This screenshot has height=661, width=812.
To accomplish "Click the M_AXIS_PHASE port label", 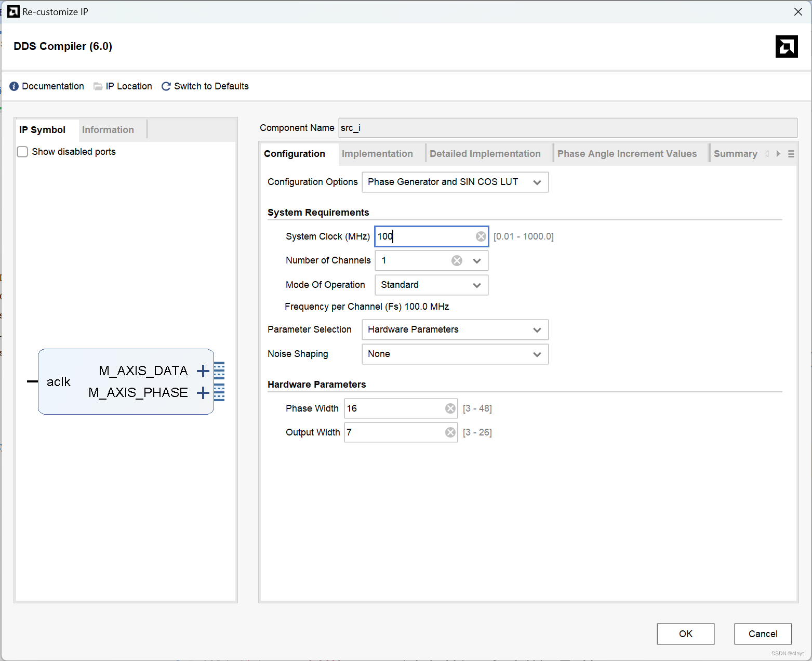I will [138, 393].
